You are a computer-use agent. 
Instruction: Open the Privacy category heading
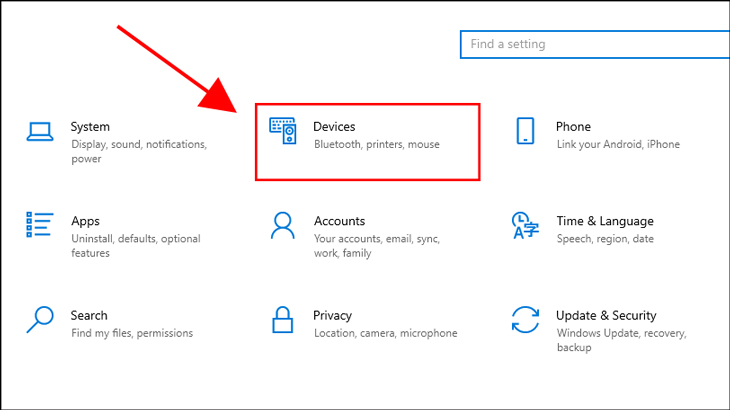click(x=332, y=316)
